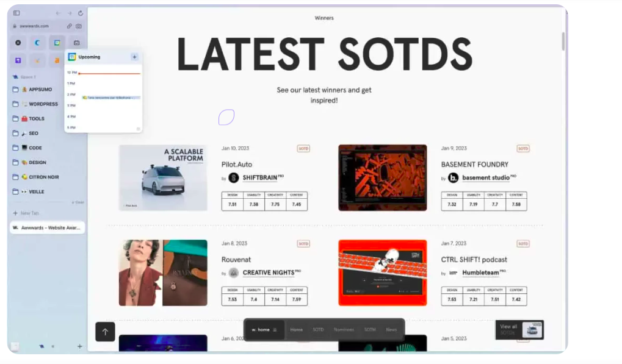Screen dimensions: 622x364
Task: Open the BASEMENT FOUNDRY thumbnail
Action: click(382, 177)
